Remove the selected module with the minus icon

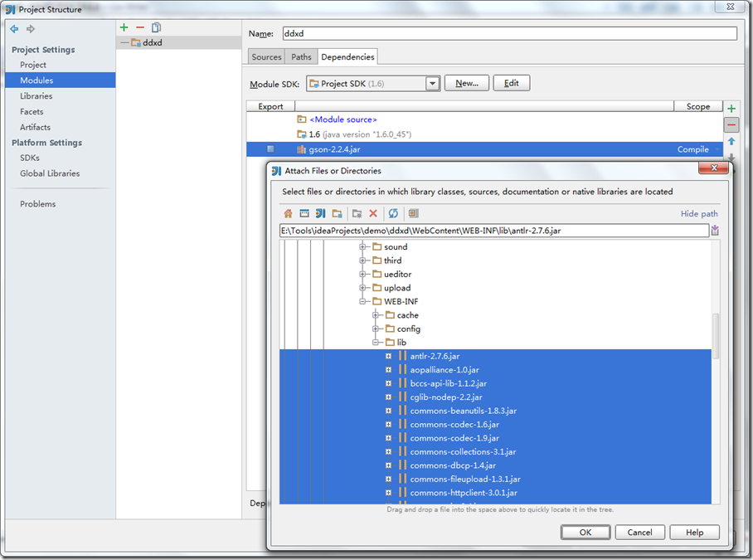(x=139, y=27)
